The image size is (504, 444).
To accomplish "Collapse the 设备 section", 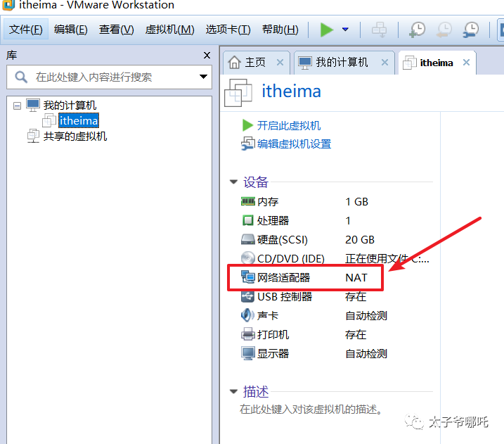I will coord(233,182).
